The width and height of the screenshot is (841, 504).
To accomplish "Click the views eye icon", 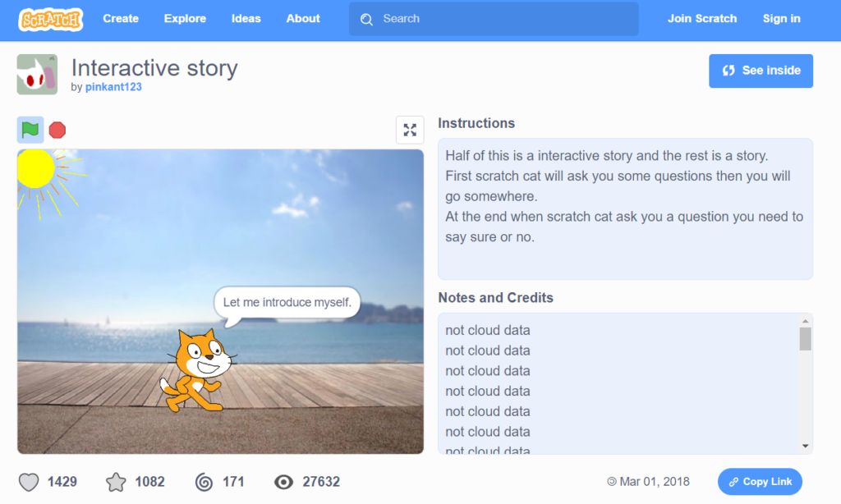I will 283,482.
